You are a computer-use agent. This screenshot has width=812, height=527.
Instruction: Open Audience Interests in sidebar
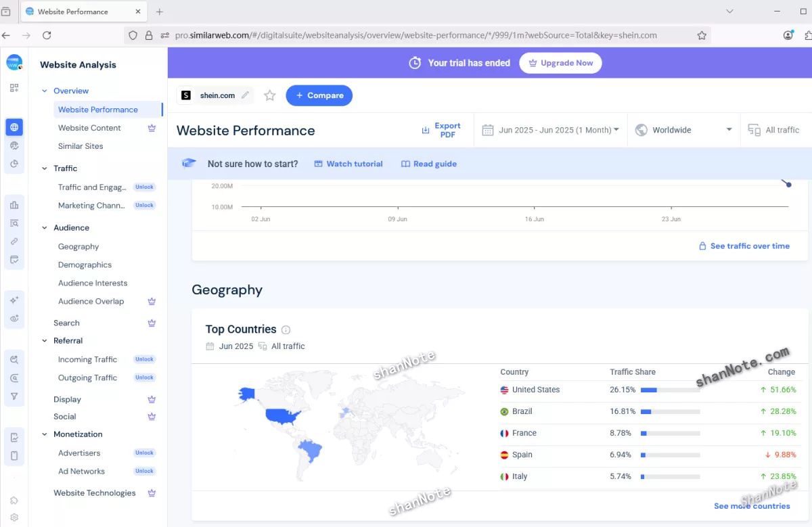(x=93, y=283)
